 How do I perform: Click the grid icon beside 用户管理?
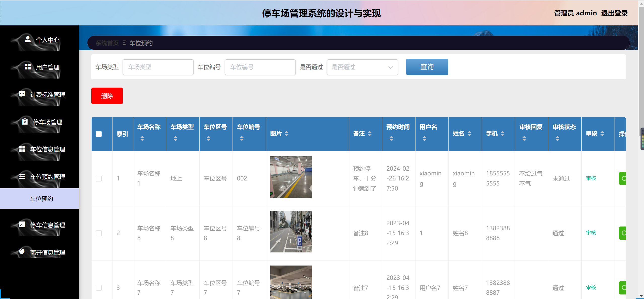(28, 67)
